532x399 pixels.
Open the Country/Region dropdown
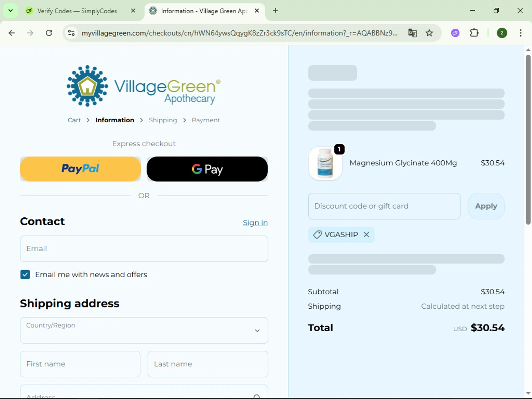click(x=144, y=330)
